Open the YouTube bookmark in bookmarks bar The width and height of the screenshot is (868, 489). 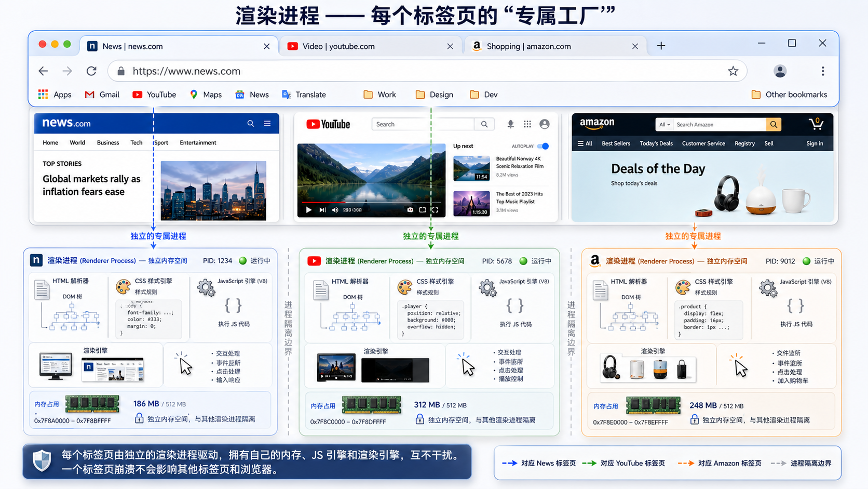pos(154,95)
